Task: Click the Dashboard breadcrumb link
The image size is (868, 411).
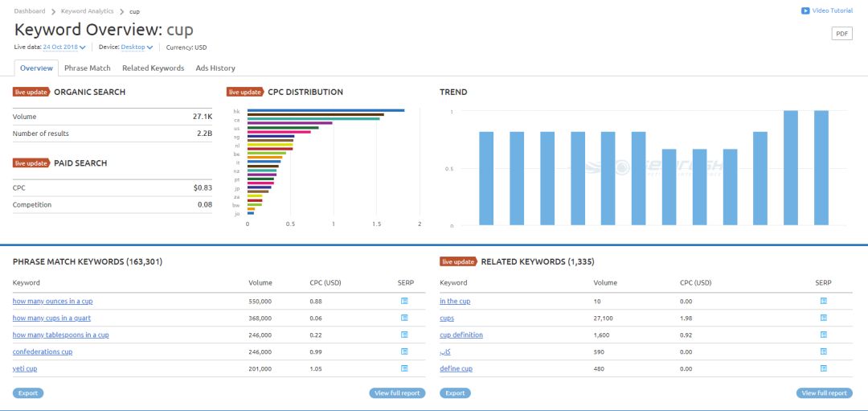Action: (30, 11)
